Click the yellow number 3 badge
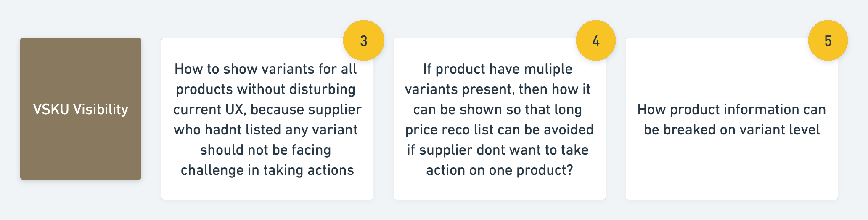The height and width of the screenshot is (220, 868). pyautogui.click(x=364, y=40)
